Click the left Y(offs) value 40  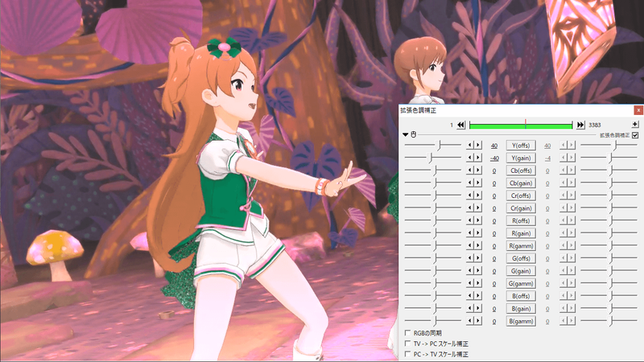(x=494, y=146)
